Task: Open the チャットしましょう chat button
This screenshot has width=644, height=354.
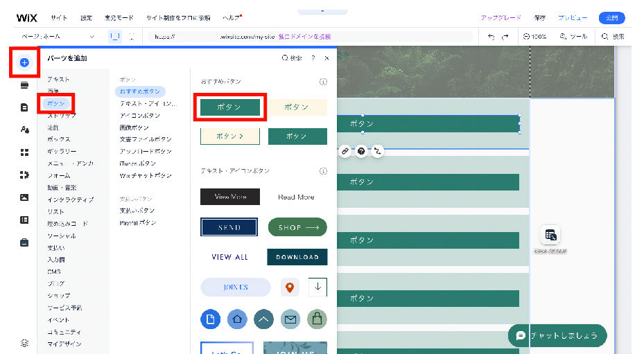Action: point(557,335)
